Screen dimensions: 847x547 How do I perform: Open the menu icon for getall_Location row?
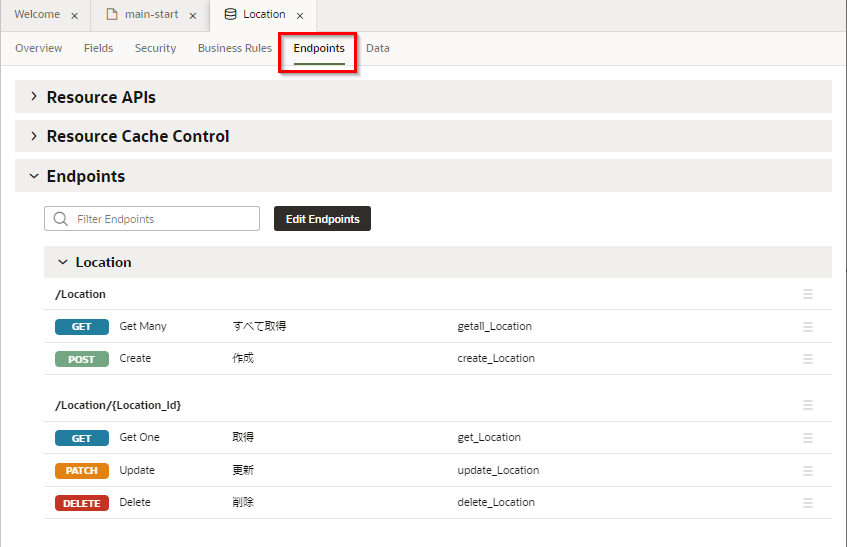pyautogui.click(x=808, y=327)
